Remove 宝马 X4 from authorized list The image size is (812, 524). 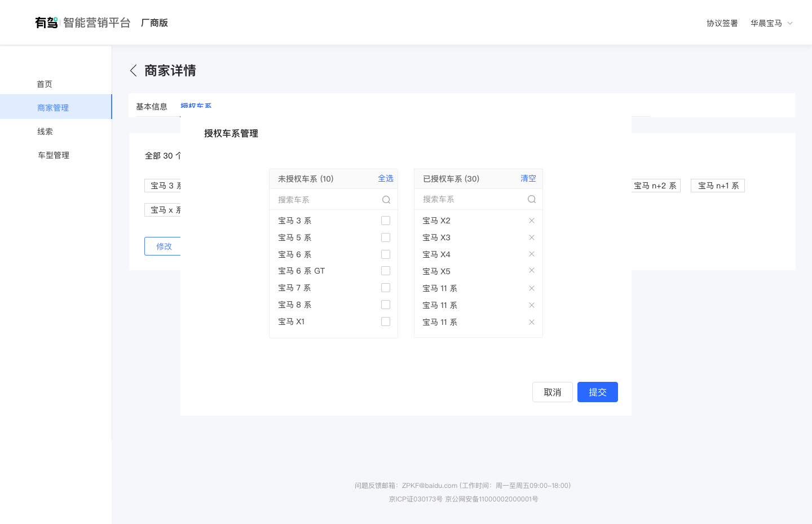pos(532,254)
